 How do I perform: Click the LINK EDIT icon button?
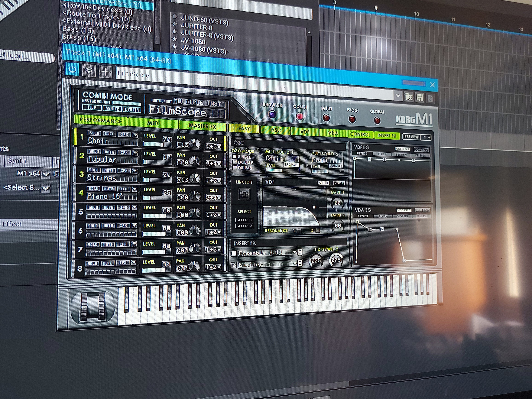pyautogui.click(x=244, y=194)
